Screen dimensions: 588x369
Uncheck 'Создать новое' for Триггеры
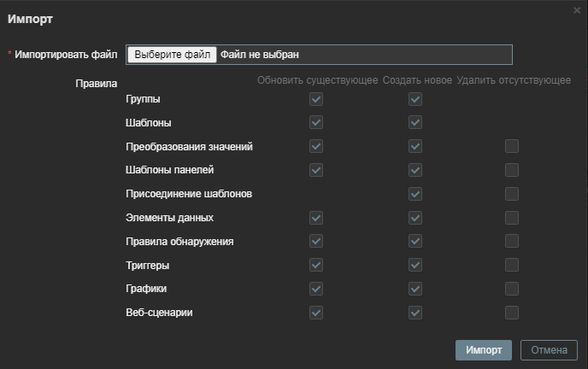(x=415, y=265)
